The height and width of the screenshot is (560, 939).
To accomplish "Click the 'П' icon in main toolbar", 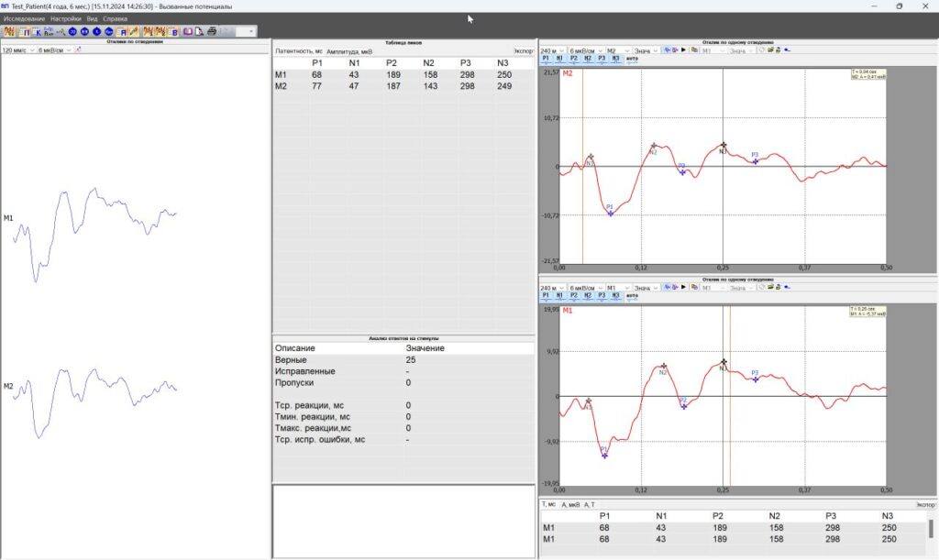I will (27, 31).
